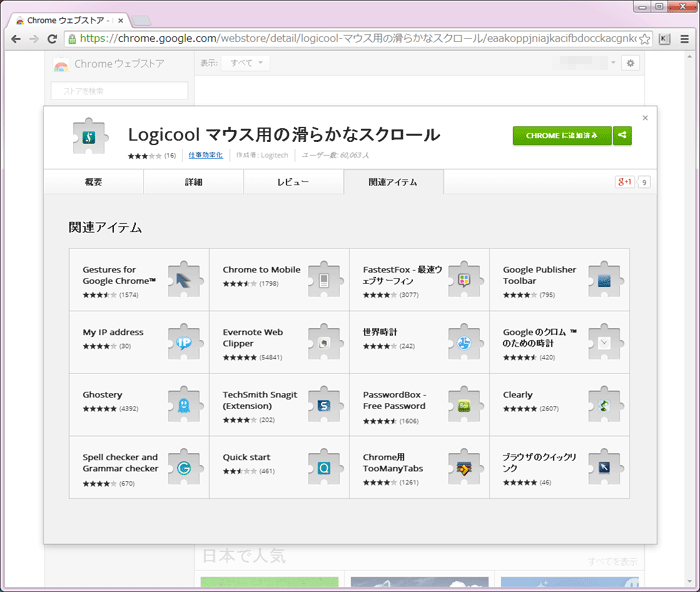Click the Evernote Web Clipper title
700x592 pixels.
253,338
